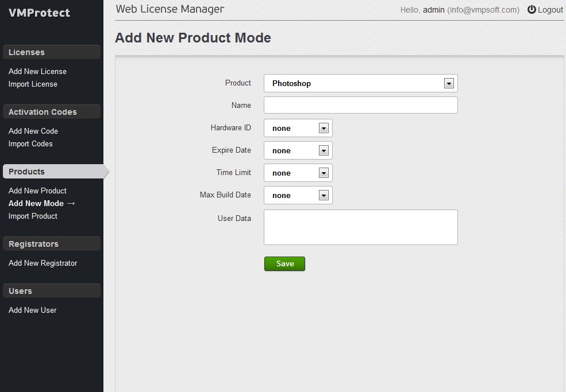Open the Expire Date dropdown
566x392 pixels.
click(298, 151)
